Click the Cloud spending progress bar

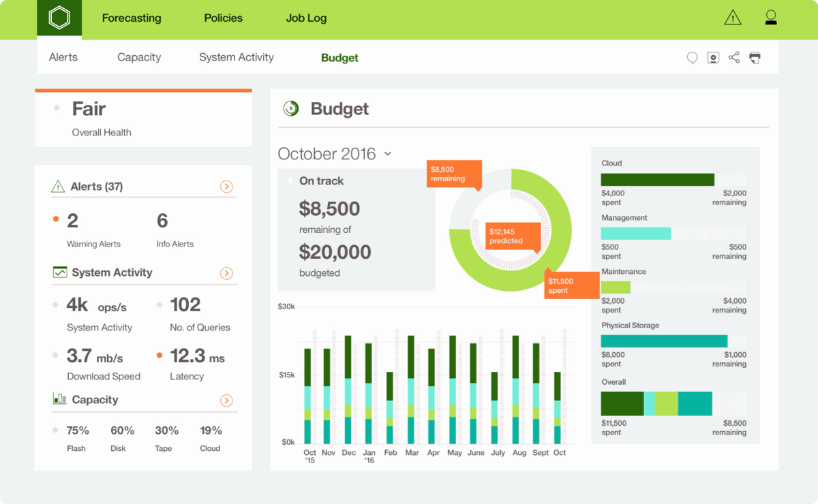[x=673, y=180]
